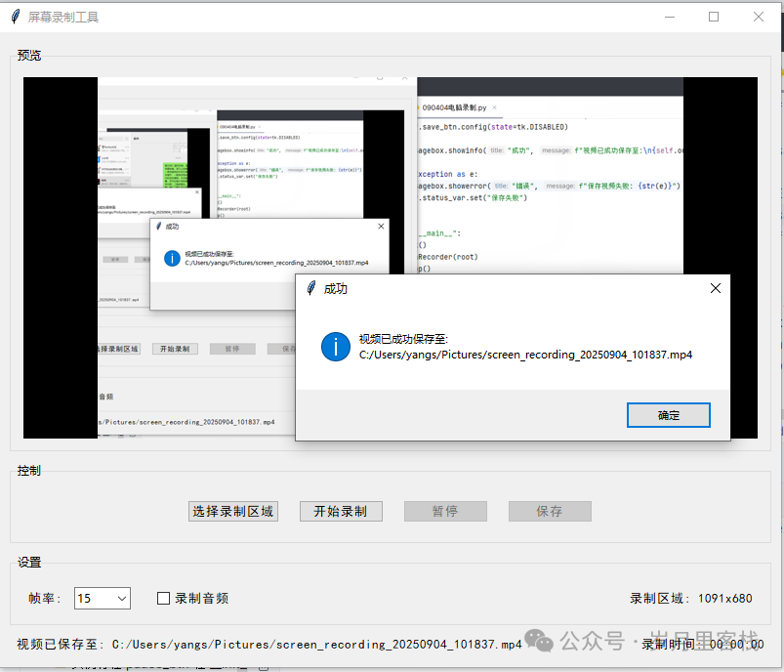784x672 pixels.
Task: Click the blue info icon in dialog
Action: click(336, 347)
